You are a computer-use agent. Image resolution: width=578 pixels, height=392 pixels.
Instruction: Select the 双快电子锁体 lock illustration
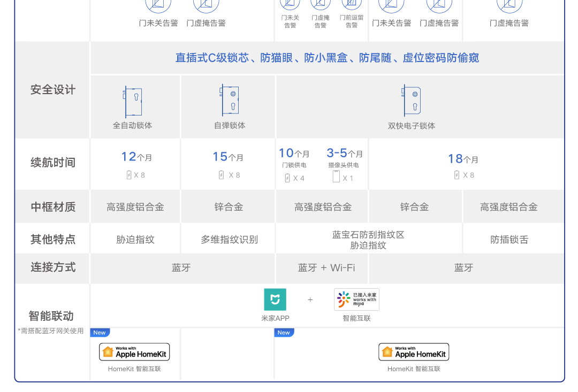click(412, 101)
